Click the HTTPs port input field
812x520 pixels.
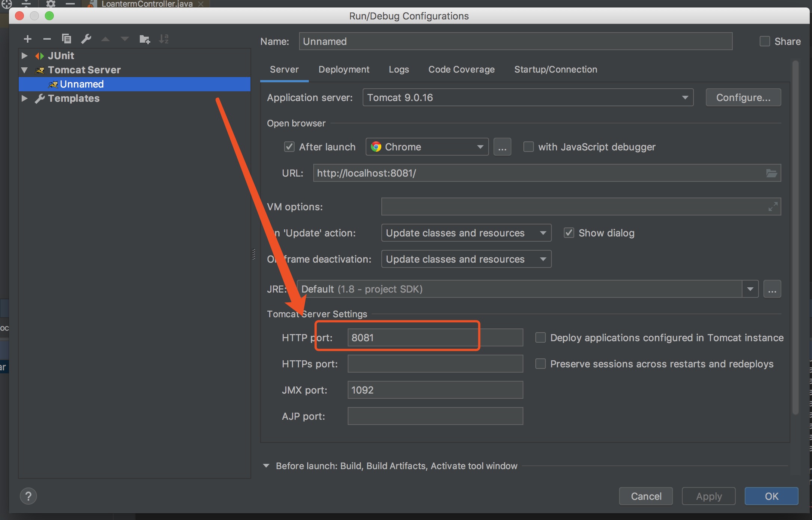click(435, 364)
